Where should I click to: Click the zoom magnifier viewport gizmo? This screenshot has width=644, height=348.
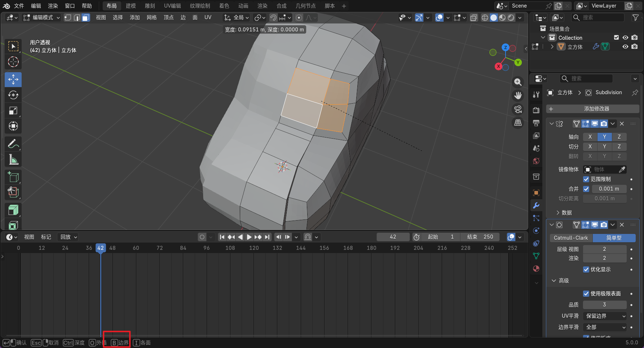pos(518,82)
